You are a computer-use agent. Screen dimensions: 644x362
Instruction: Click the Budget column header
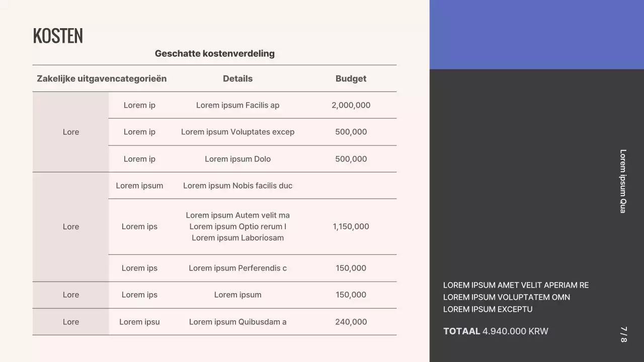(x=351, y=78)
